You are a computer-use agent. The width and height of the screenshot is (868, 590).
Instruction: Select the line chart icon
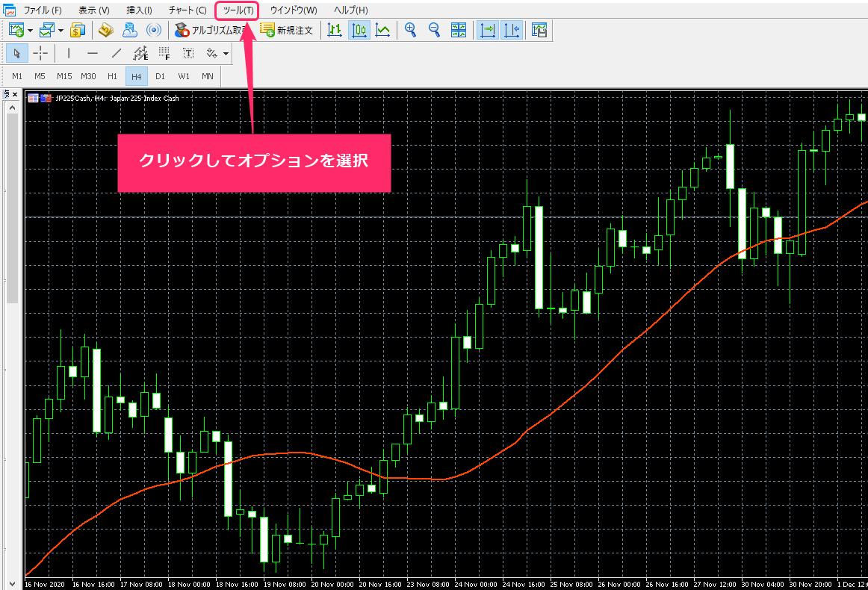tap(382, 31)
